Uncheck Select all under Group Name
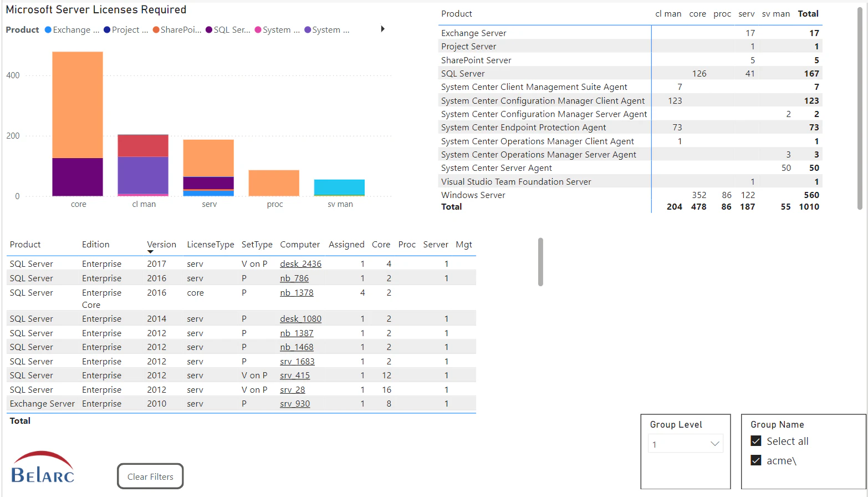This screenshot has height=497, width=868. click(756, 440)
